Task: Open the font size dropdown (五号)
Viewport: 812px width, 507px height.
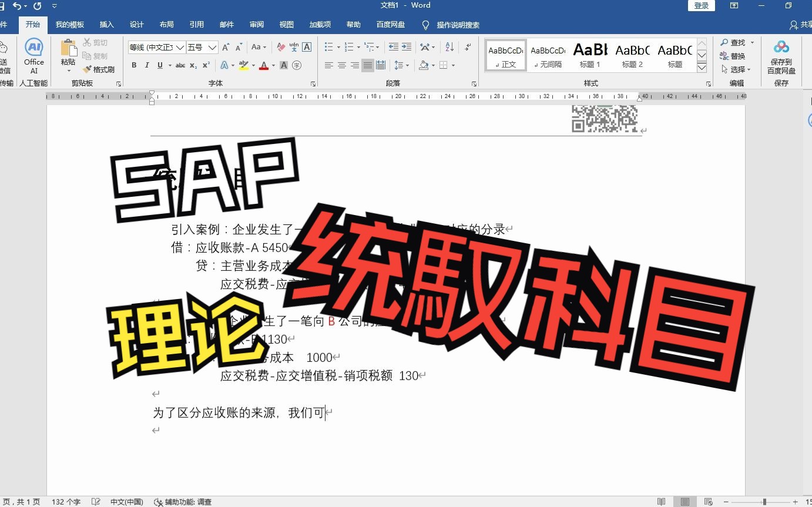Action: [213, 47]
